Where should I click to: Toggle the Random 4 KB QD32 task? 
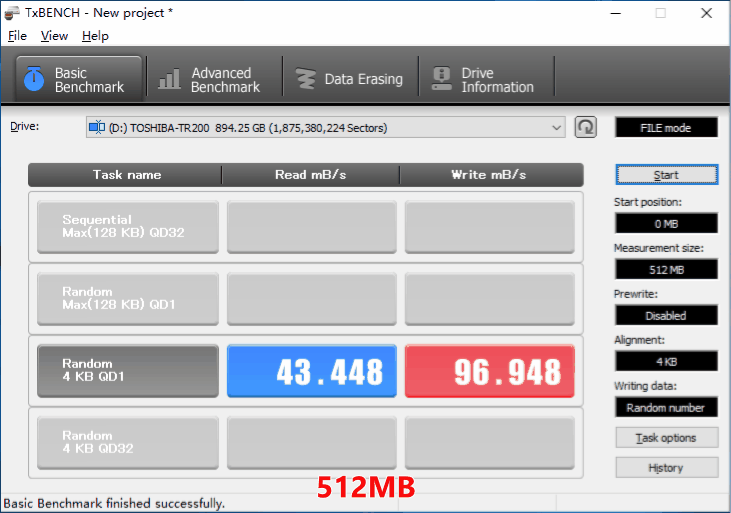128,443
